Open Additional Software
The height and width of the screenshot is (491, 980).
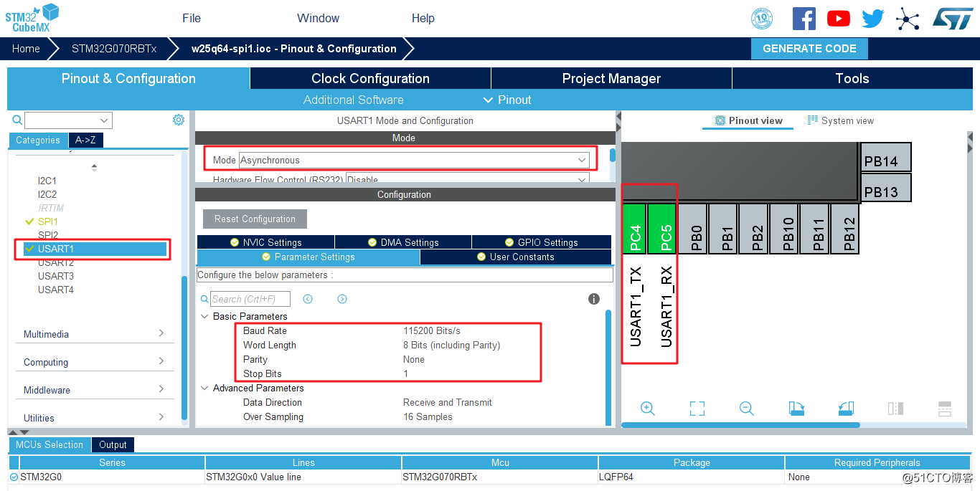tap(353, 100)
